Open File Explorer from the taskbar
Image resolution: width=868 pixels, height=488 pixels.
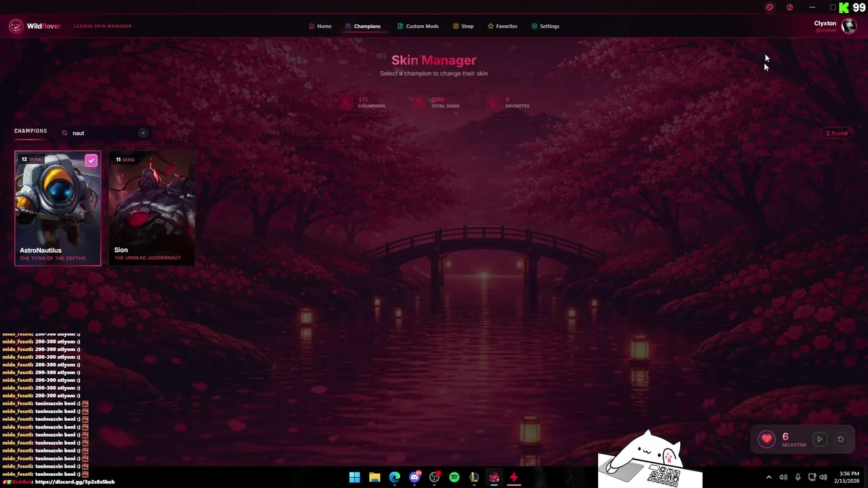374,477
